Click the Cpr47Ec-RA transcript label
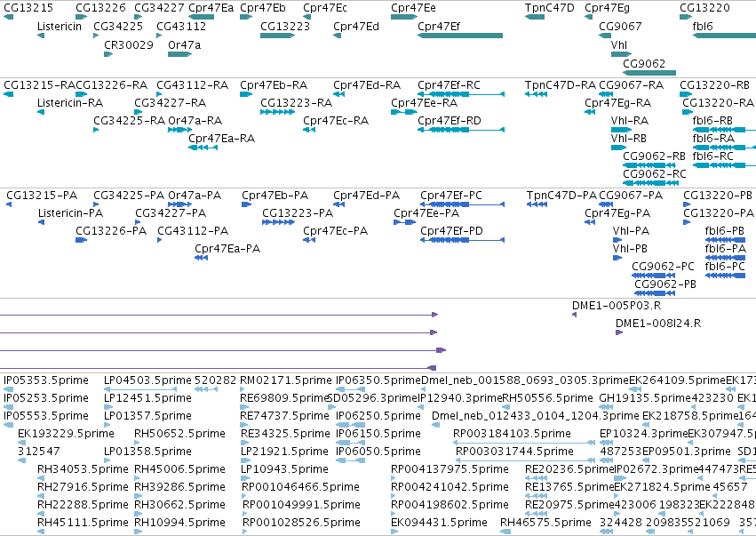This screenshot has height=536, width=756. (336, 121)
